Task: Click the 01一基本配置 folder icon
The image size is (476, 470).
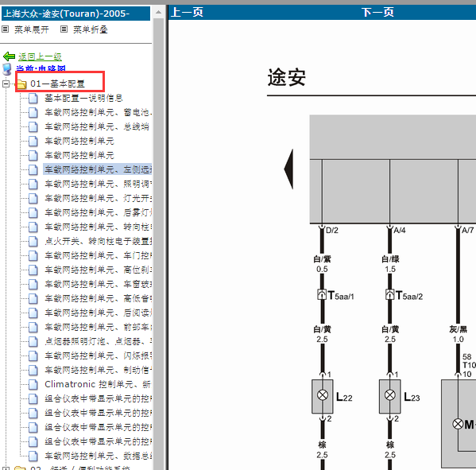Action: 21,84
